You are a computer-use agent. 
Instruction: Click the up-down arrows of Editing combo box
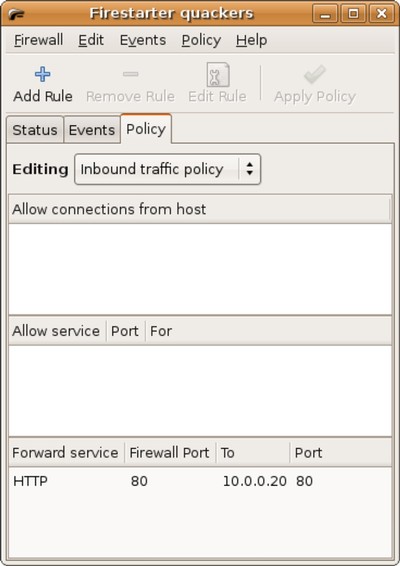[x=249, y=169]
